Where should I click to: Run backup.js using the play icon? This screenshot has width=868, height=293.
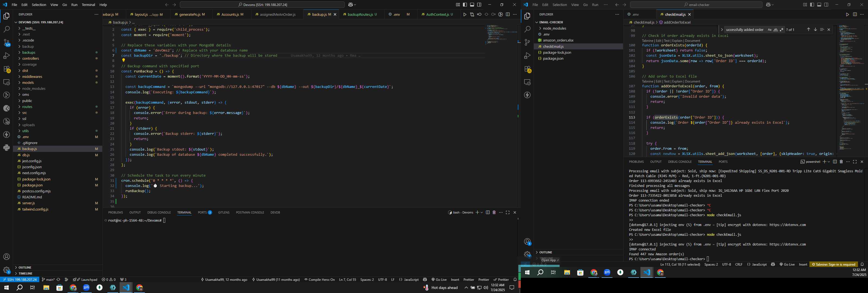pos(465,14)
